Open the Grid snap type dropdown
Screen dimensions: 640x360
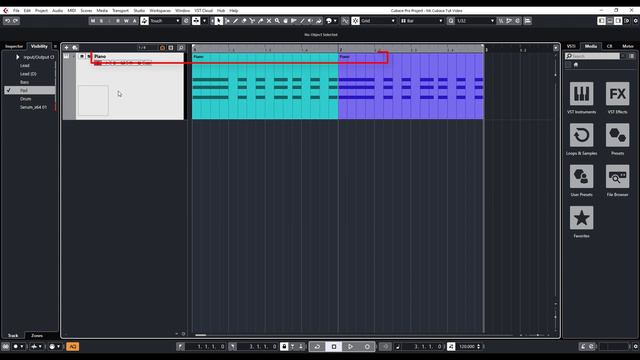pyautogui.click(x=378, y=21)
